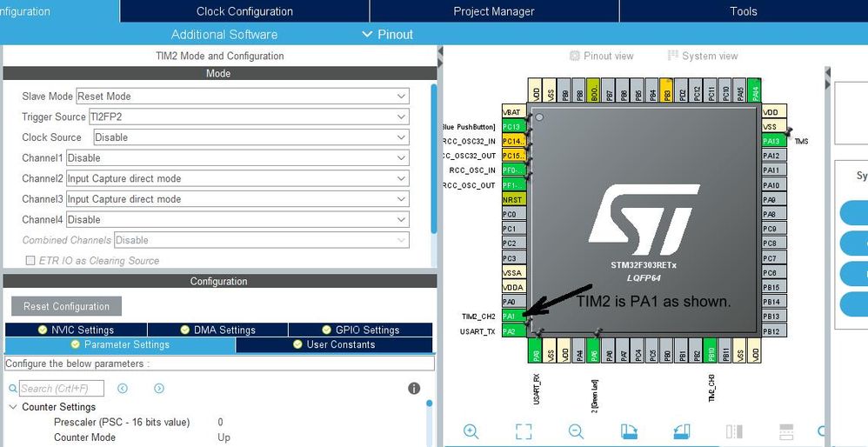Rotate the chip clockwise

(629, 431)
